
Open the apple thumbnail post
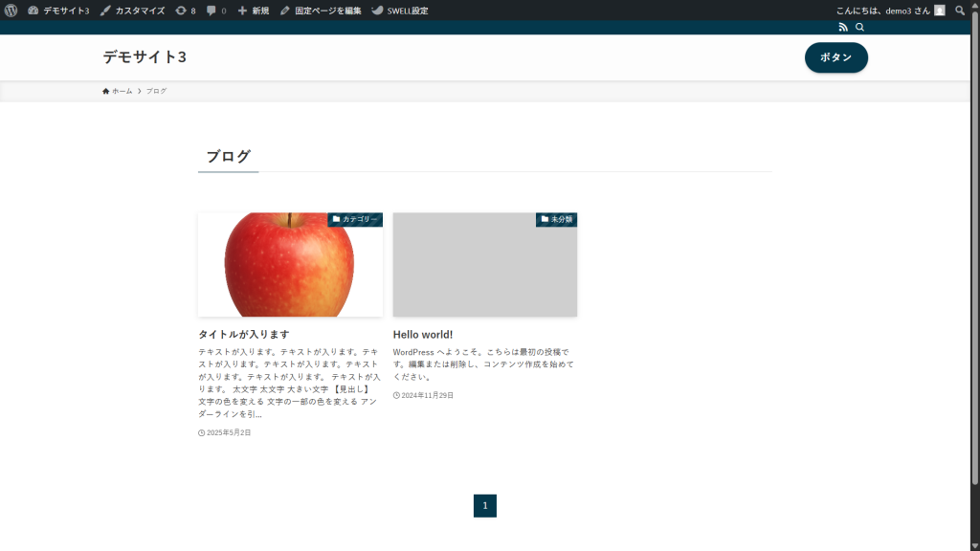(290, 265)
